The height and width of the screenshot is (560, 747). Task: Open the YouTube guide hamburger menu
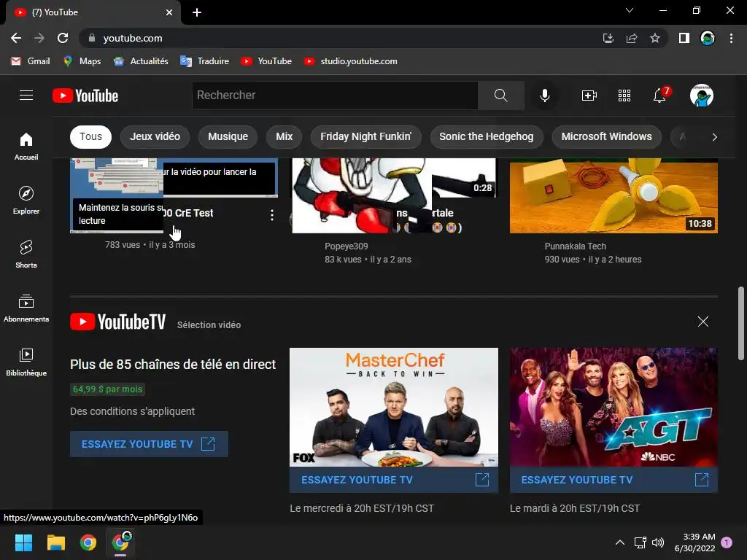click(x=26, y=96)
